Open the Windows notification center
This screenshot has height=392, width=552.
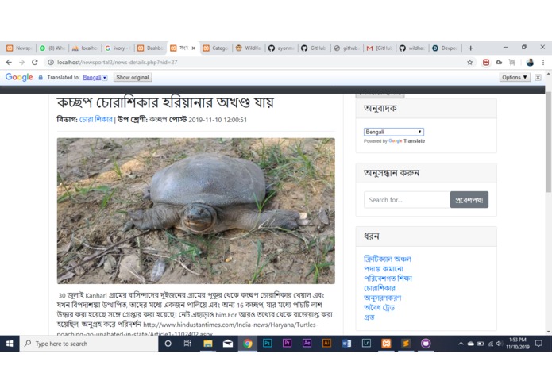(x=538, y=344)
